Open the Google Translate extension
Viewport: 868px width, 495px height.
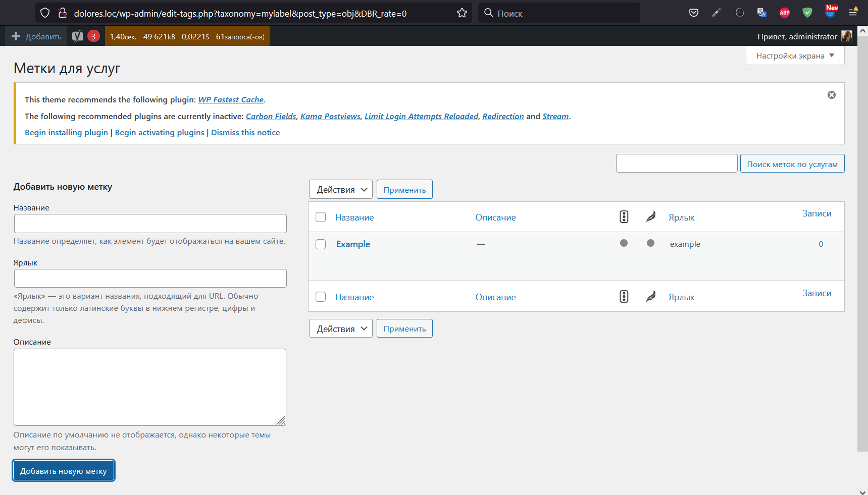click(762, 13)
